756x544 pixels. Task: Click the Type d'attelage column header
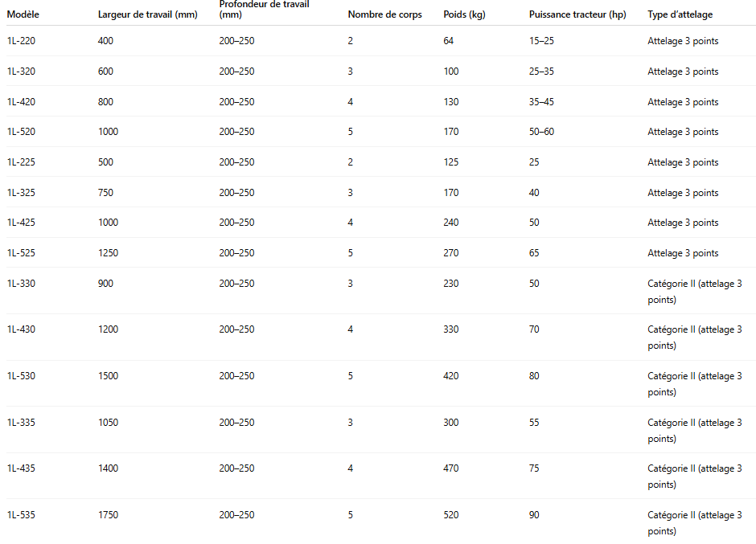coord(680,14)
